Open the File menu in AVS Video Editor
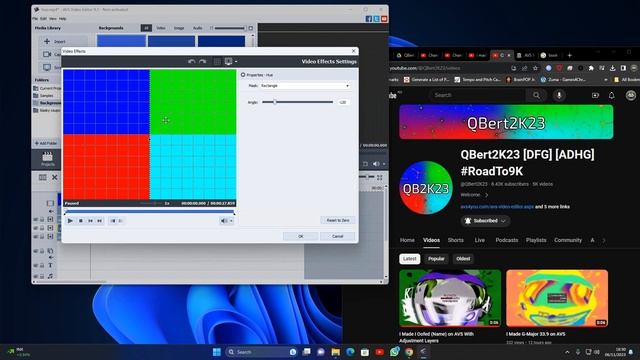This screenshot has width=640, height=360. point(35,19)
